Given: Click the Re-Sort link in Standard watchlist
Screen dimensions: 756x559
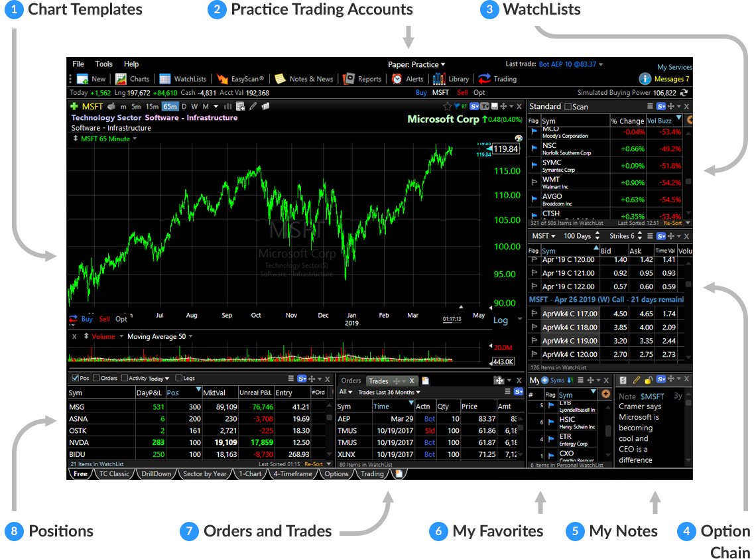Looking at the screenshot, I should [672, 223].
